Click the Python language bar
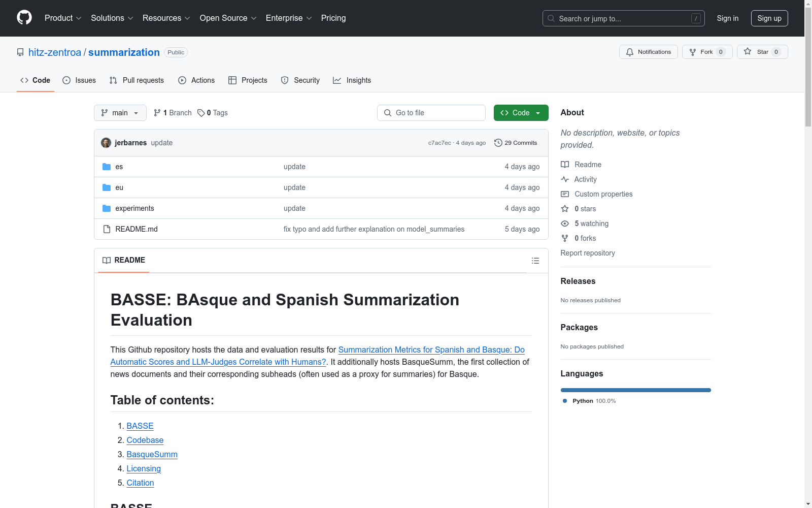812x508 pixels. (x=636, y=390)
